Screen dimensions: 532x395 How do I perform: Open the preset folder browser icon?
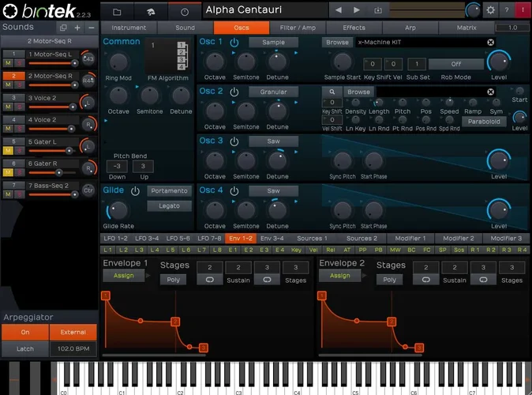click(117, 11)
